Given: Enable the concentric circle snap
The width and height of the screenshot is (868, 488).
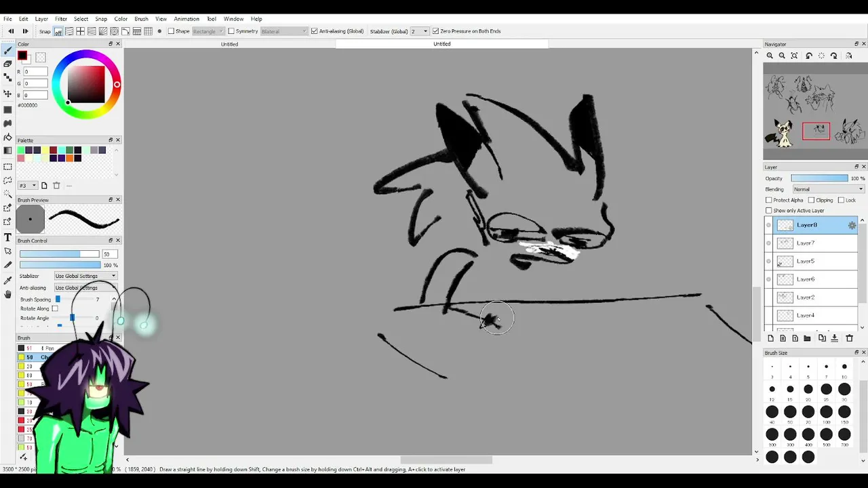Looking at the screenshot, I should [115, 31].
